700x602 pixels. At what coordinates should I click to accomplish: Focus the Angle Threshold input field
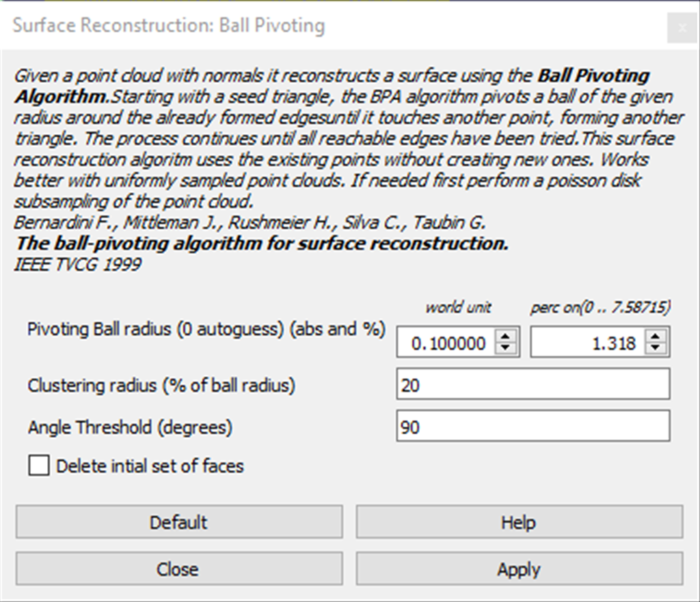[x=533, y=428]
